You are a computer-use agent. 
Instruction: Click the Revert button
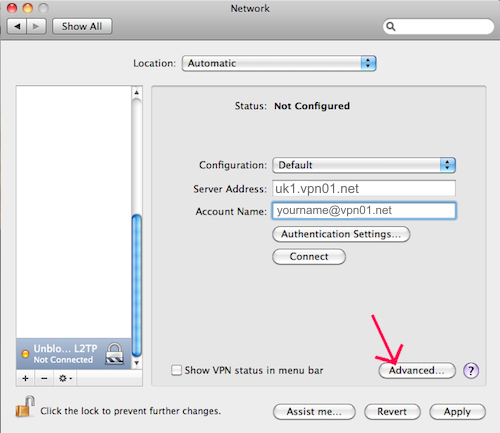392,412
